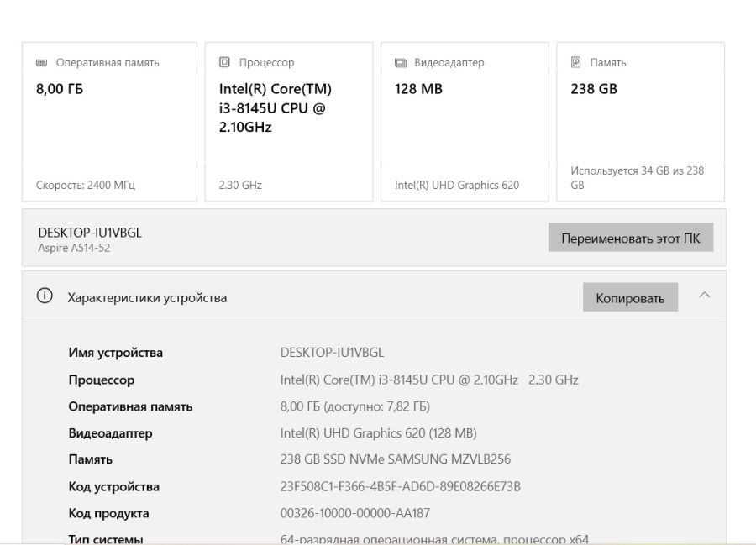Image resolution: width=756 pixels, height=545 pixels.
Task: Click the RAM icon beside Оперативная память
Action: 42,63
